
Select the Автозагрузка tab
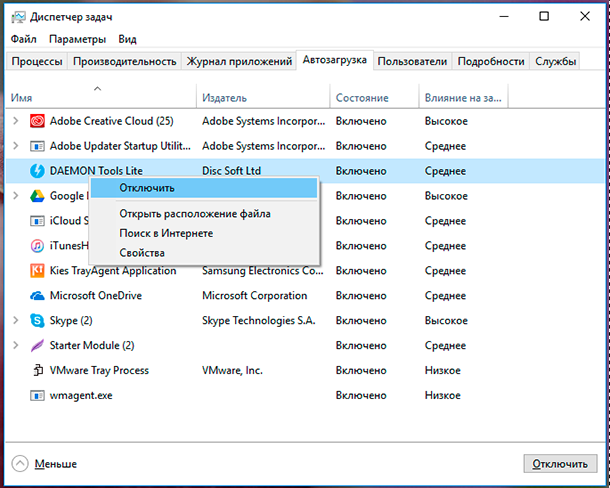pyautogui.click(x=335, y=60)
